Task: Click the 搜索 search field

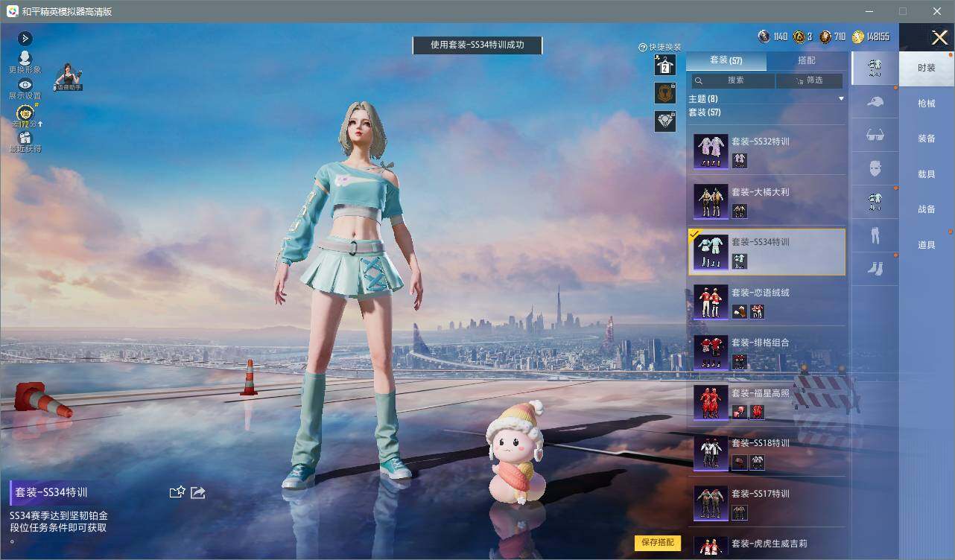Action: (733, 80)
